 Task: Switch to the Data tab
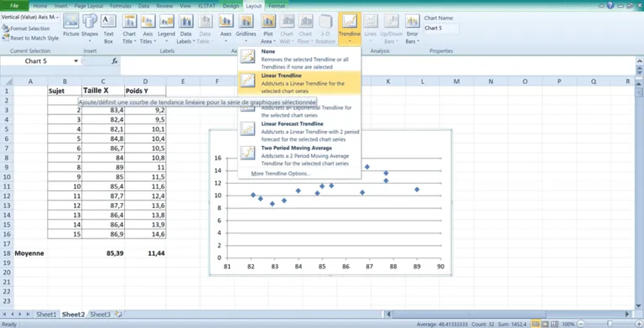pos(143,6)
